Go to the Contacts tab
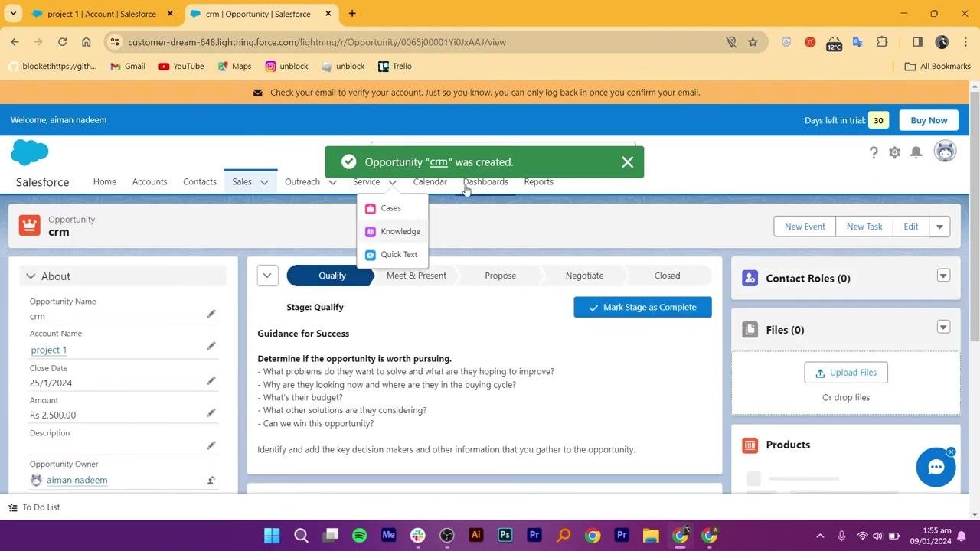This screenshot has height=551, width=980. pyautogui.click(x=200, y=182)
